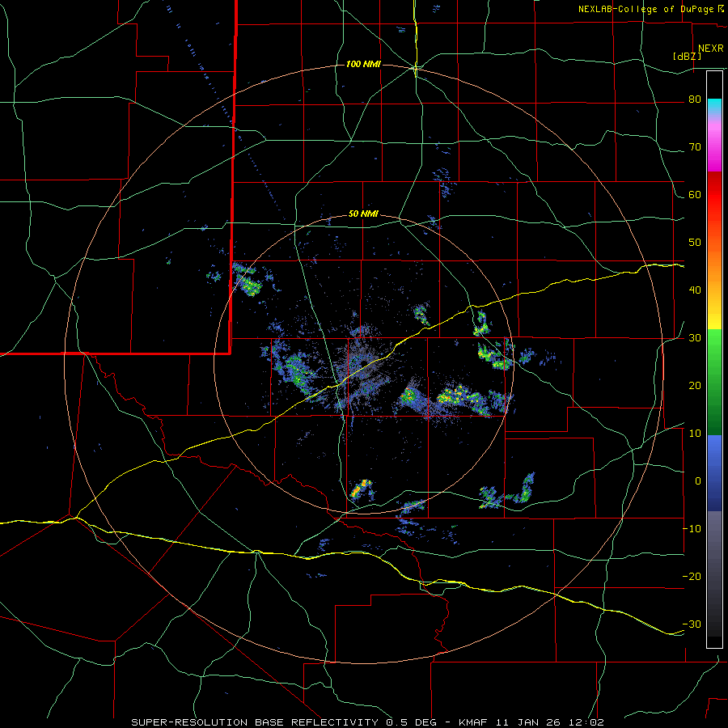Click the KMAF radar site center on map
The height and width of the screenshot is (728, 728).
(364, 363)
